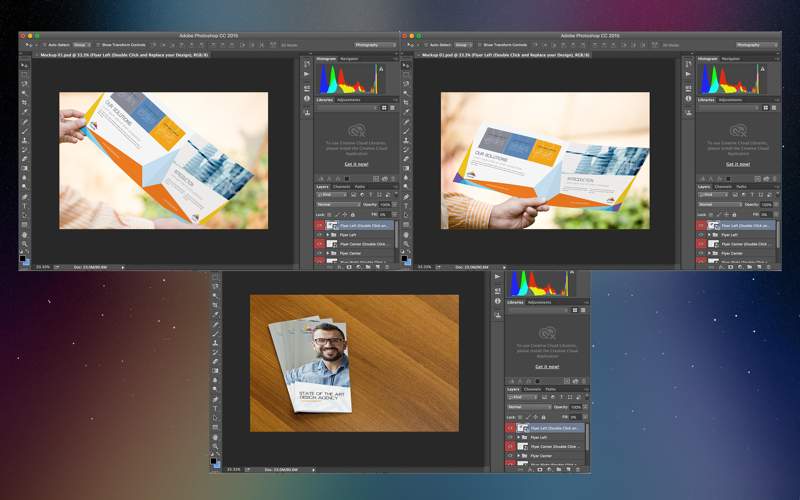Click histogram warning triangle in left window
The image size is (800, 500).
click(381, 68)
